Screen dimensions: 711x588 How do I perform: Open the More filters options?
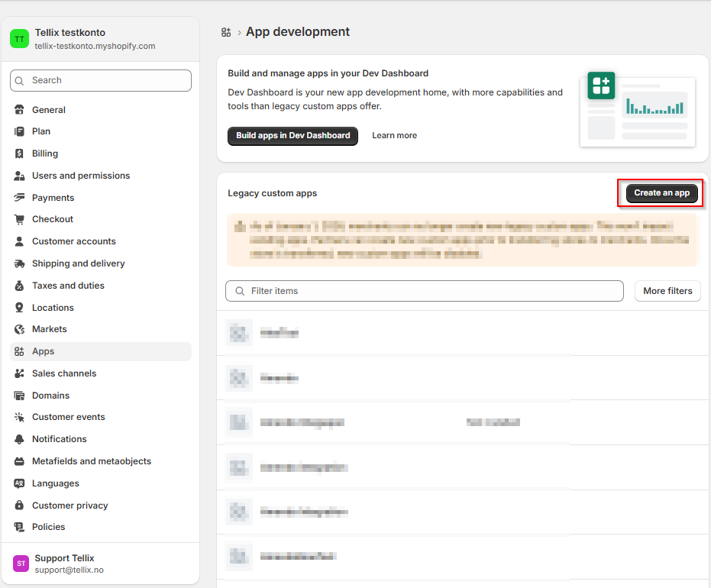667,291
